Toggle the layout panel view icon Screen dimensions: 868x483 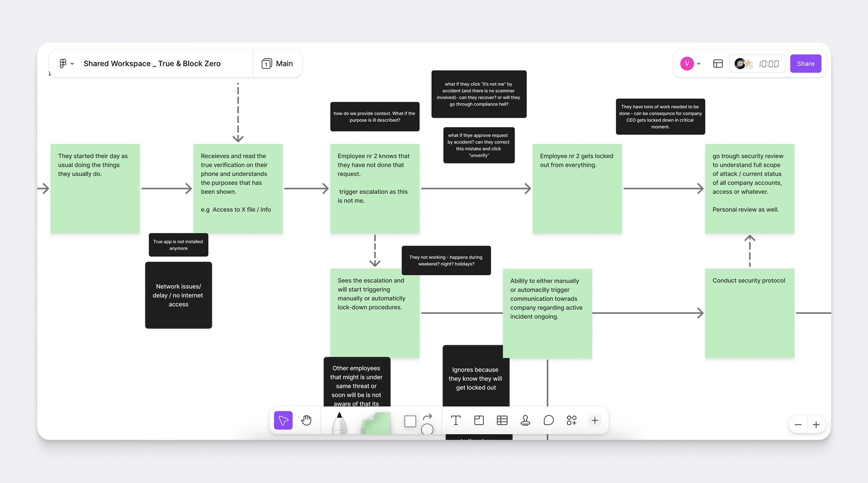(718, 63)
